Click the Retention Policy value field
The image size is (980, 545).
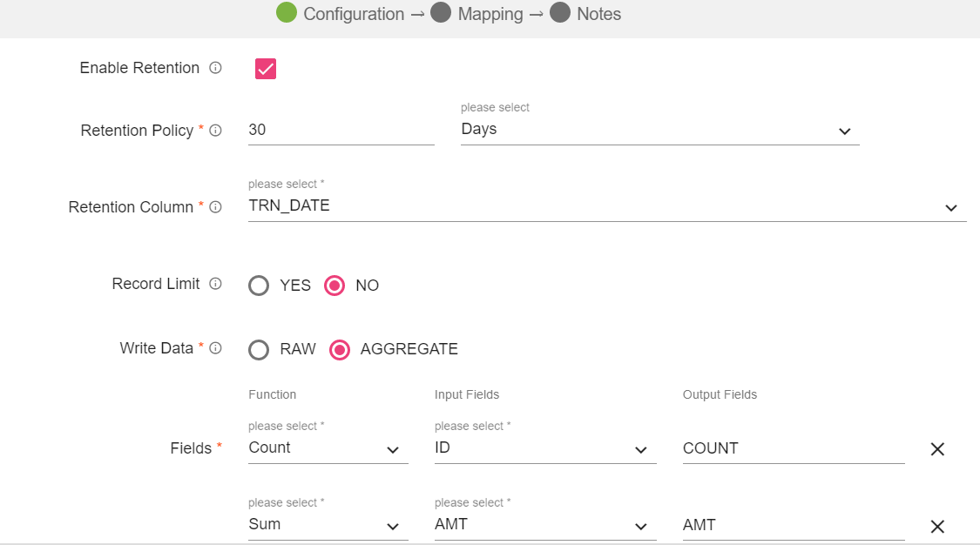(x=341, y=130)
